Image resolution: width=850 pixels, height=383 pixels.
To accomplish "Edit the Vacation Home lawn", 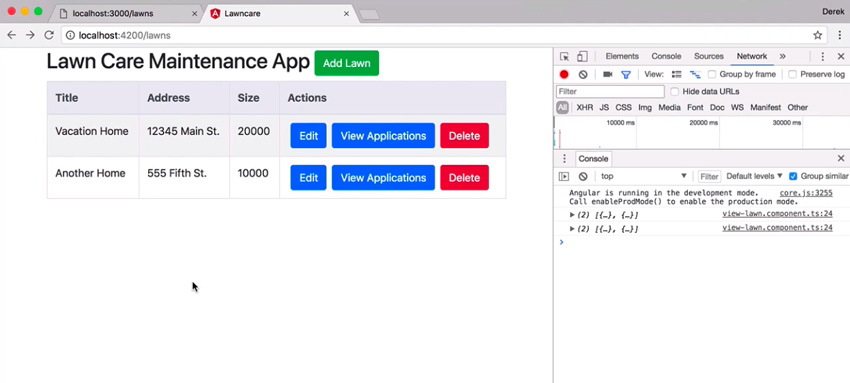I will [x=308, y=135].
